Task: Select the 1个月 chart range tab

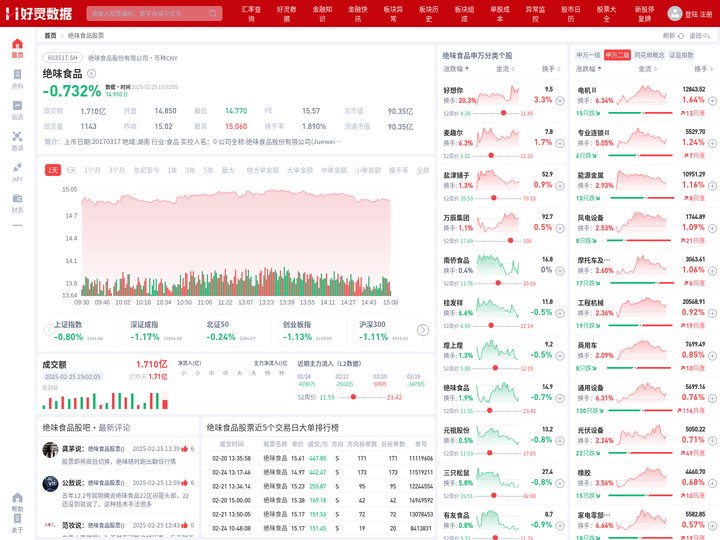Action: pos(92,170)
